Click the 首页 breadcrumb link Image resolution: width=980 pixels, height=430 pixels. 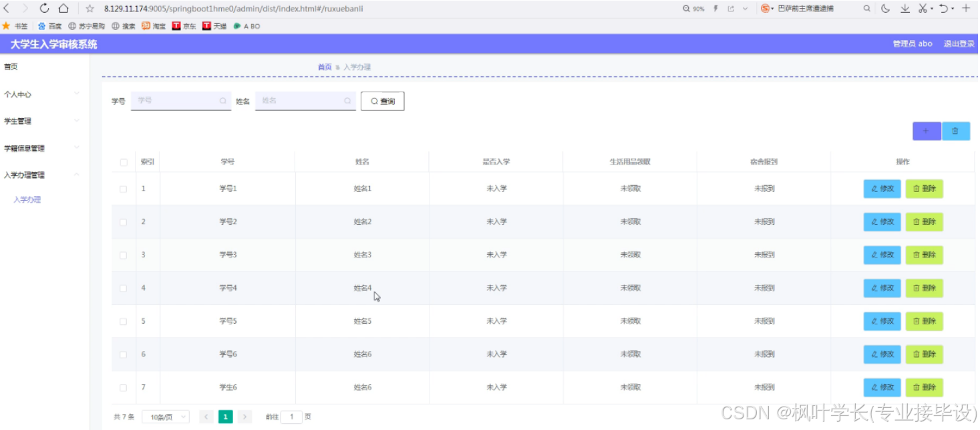[325, 67]
